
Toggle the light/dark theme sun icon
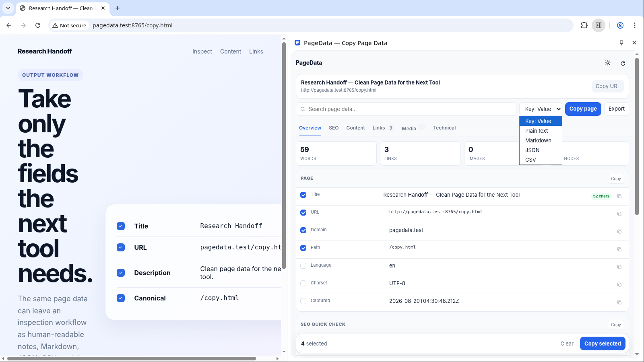click(x=608, y=63)
